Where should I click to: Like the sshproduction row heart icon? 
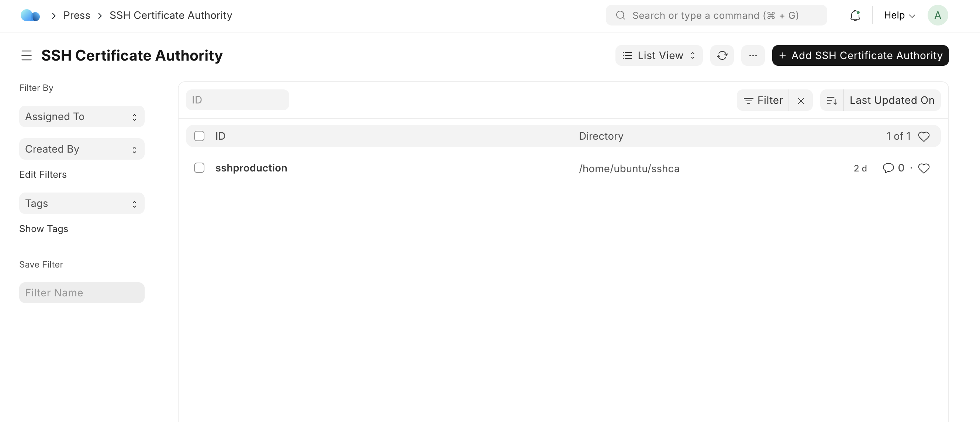coord(924,169)
